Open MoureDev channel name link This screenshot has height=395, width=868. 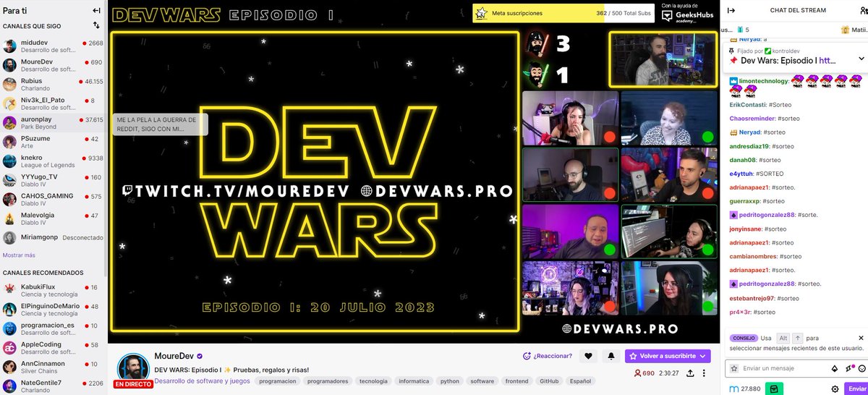174,356
